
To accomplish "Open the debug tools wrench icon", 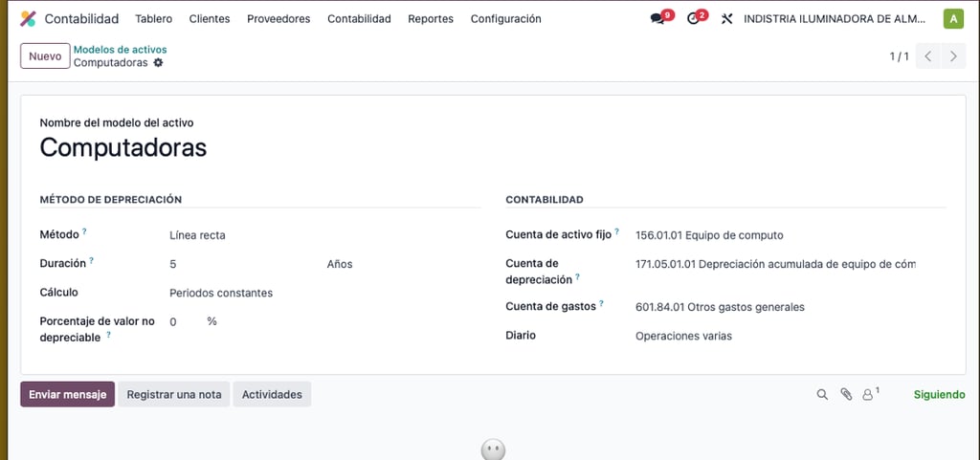I will (726, 19).
